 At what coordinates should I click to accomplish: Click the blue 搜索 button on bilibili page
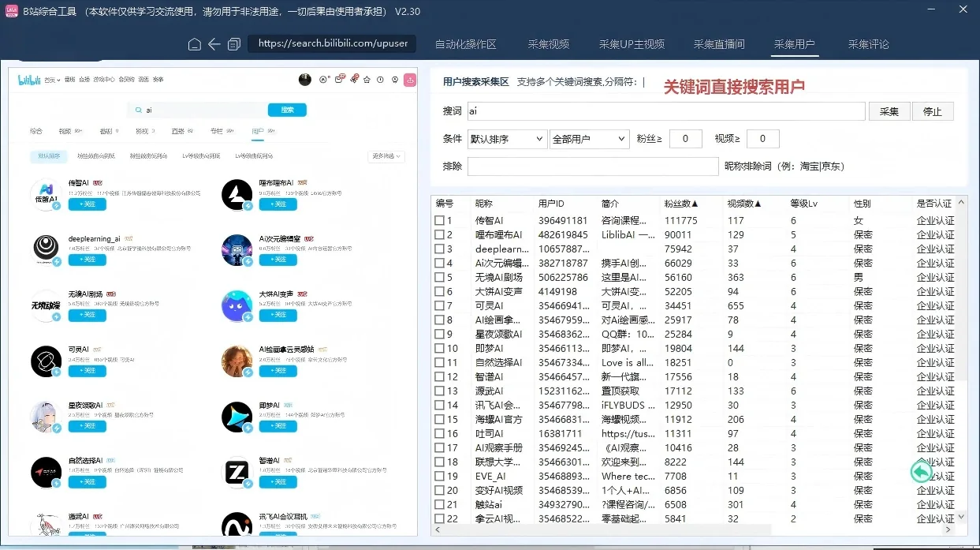(x=287, y=110)
